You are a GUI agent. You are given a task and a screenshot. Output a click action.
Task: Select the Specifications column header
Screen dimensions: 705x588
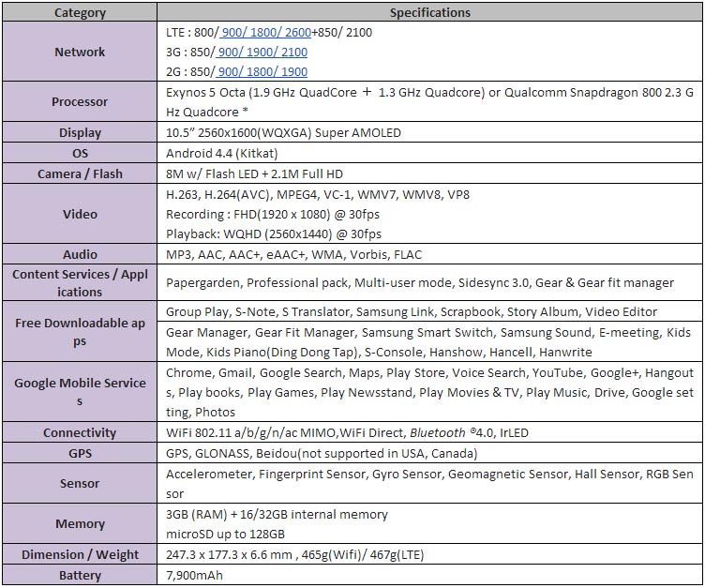point(429,12)
